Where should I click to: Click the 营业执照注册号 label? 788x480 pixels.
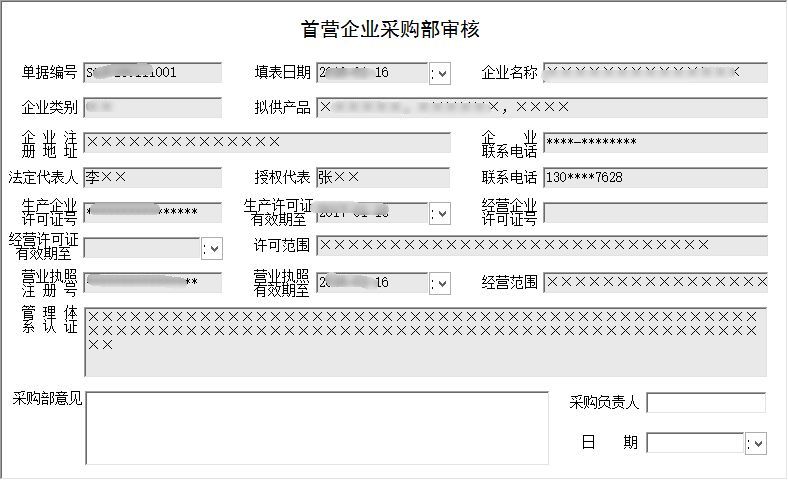tap(49, 283)
